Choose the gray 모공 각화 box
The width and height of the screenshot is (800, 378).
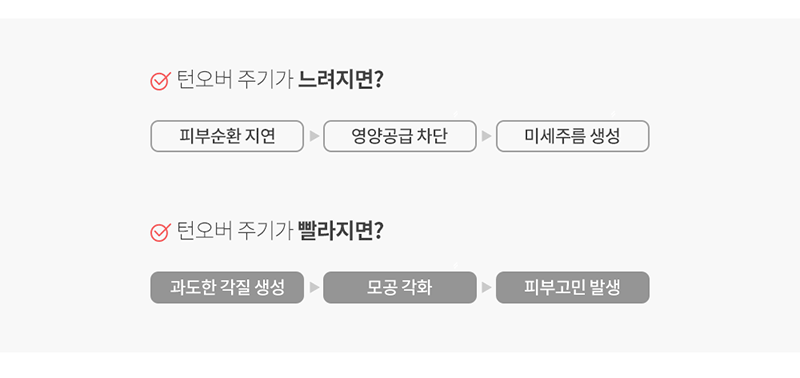(399, 287)
